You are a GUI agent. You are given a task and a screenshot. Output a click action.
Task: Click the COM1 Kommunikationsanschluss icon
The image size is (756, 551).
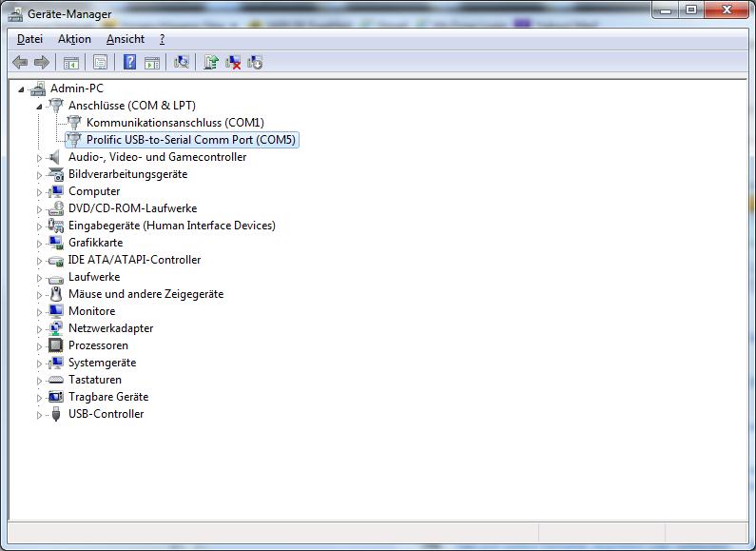[x=74, y=123]
